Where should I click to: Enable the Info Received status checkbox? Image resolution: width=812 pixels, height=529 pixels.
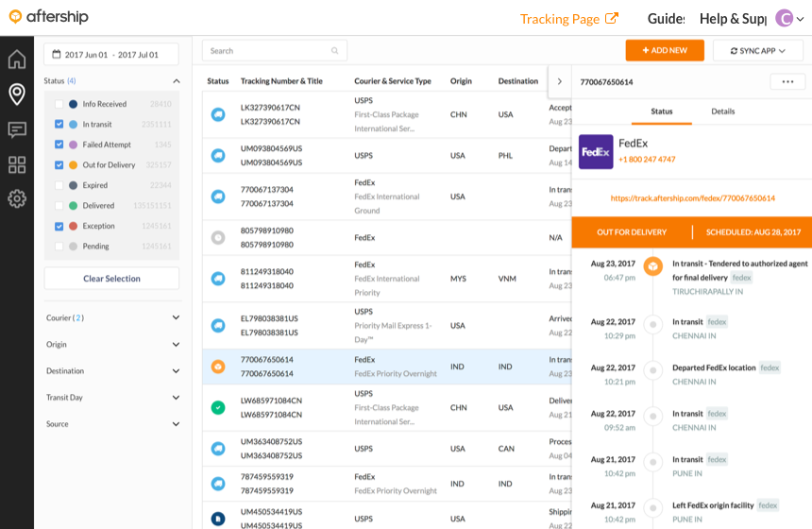click(59, 104)
